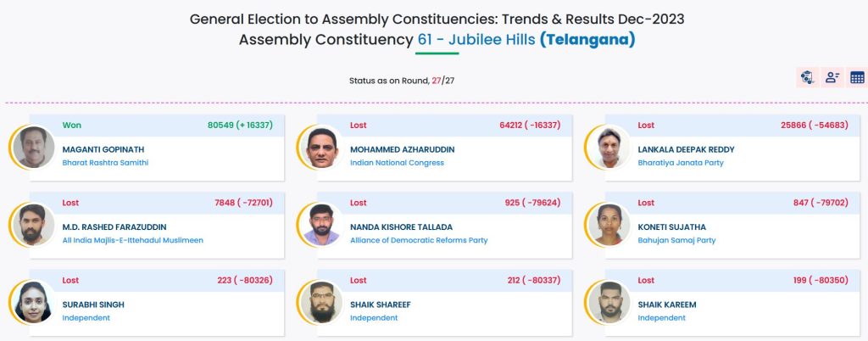Open Nanda Kishore Tallada's photo
This screenshot has width=868, height=341.
(x=320, y=225)
